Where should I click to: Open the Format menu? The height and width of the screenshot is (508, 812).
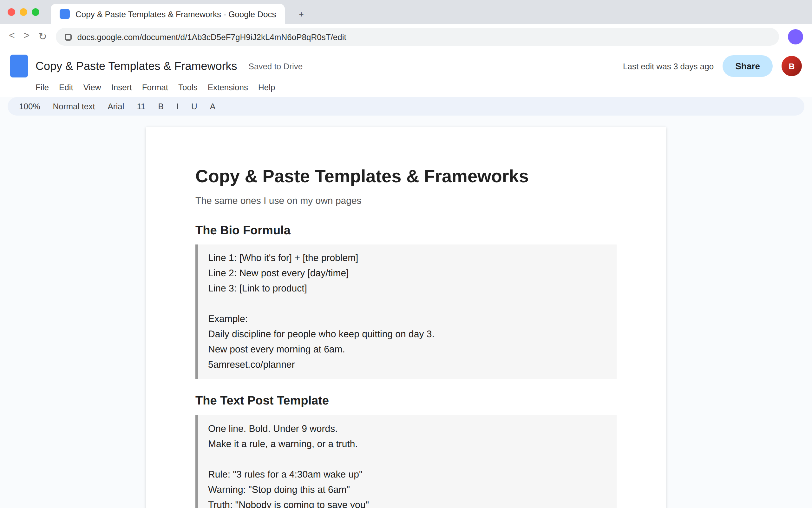click(155, 87)
